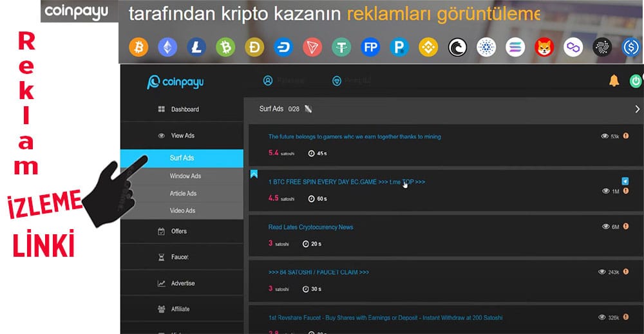Click the warning icon on the 53k ad
The height and width of the screenshot is (334, 644).
[626, 136]
